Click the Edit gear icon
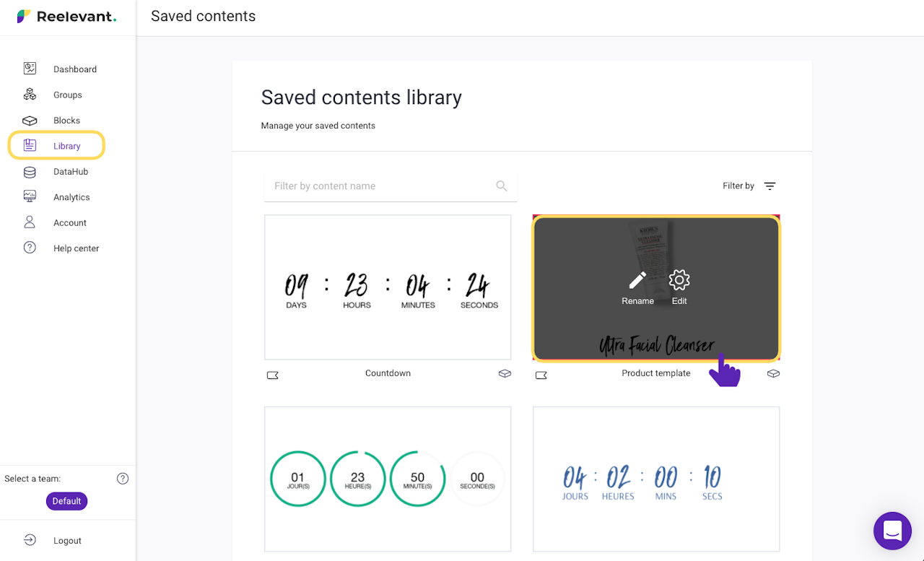This screenshot has height=561, width=924. pyautogui.click(x=679, y=280)
